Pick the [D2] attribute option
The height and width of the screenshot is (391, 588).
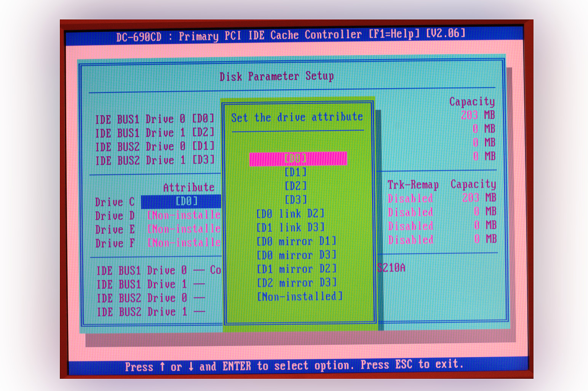pos(296,186)
